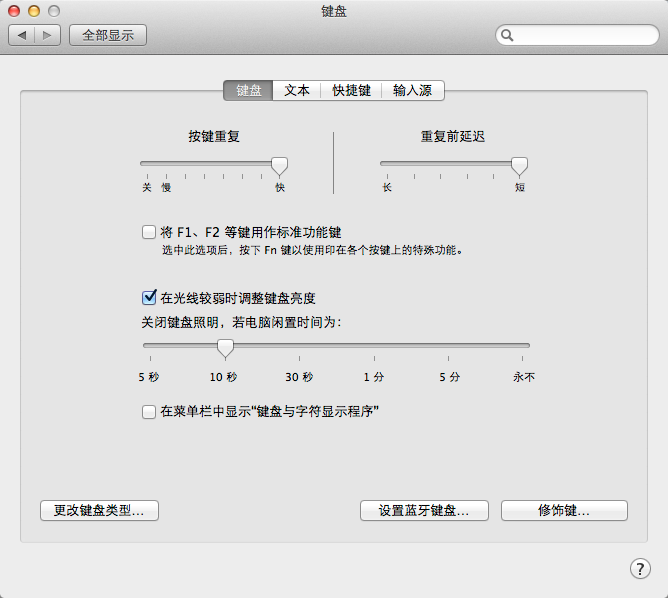Uncheck 在光线较弱时调整键盘亮度
Viewport: 668px width, 598px height.
[149, 297]
